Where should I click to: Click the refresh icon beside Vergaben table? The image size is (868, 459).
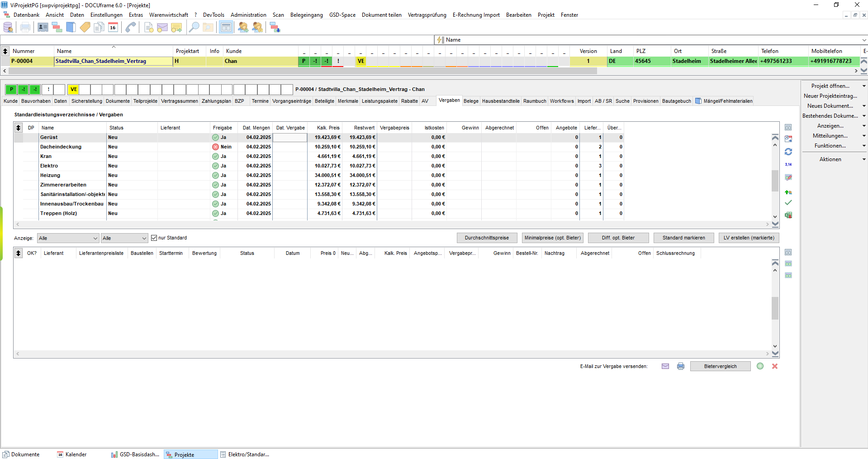pos(788,152)
